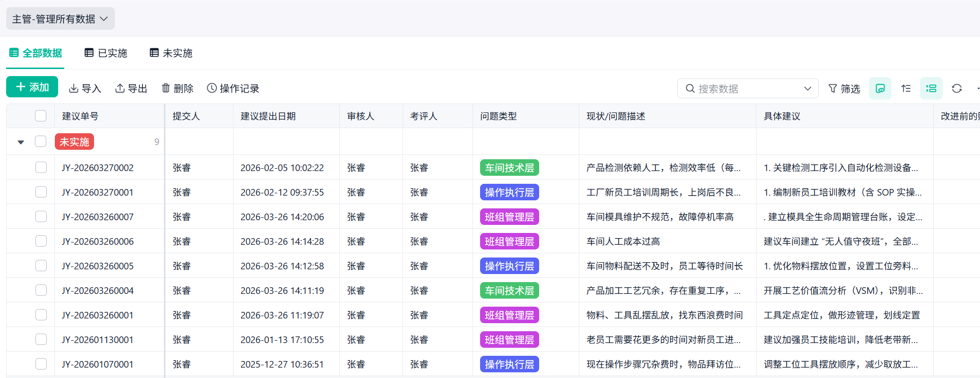Switch to the 未实施 tab
This screenshot has width=980, height=378.
[171, 53]
